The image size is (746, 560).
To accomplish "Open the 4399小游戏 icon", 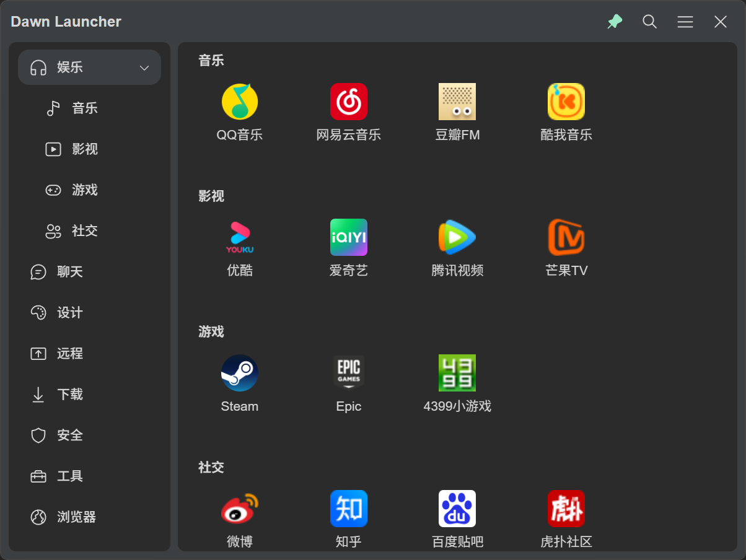I will pos(457,373).
